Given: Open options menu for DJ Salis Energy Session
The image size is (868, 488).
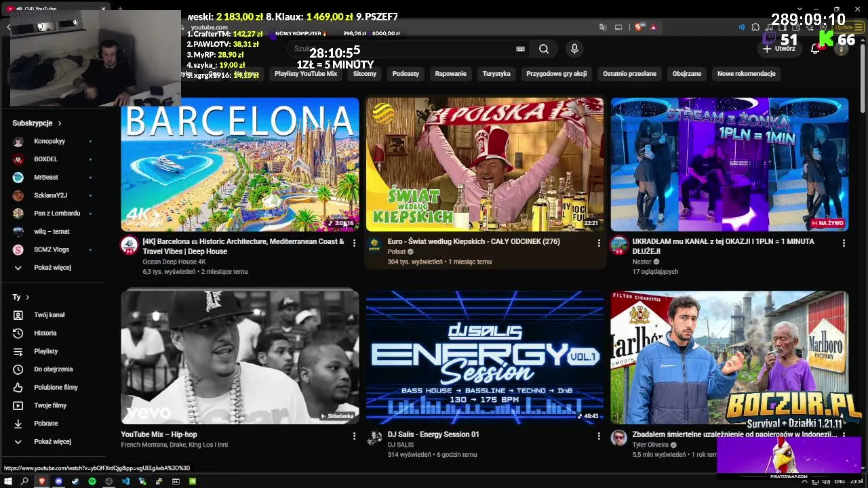Looking at the screenshot, I should (599, 436).
